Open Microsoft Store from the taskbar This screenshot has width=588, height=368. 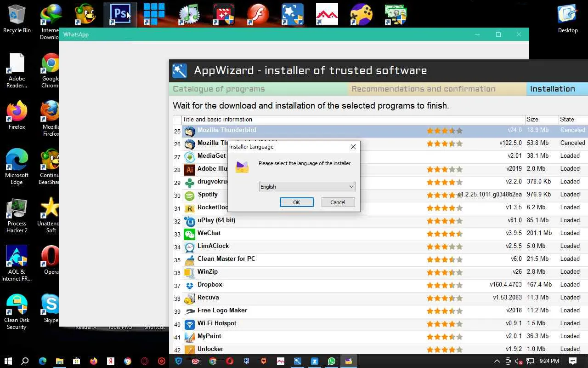coord(76,361)
